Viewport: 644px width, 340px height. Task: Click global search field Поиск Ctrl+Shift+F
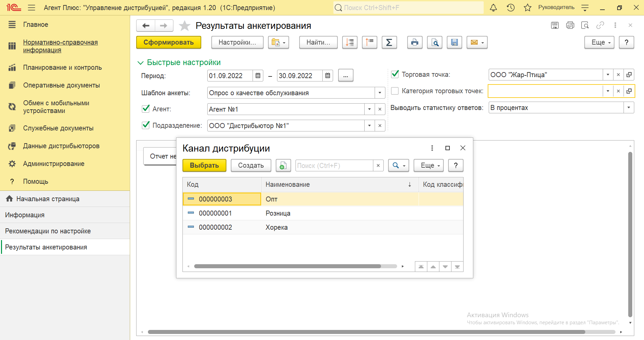409,7
